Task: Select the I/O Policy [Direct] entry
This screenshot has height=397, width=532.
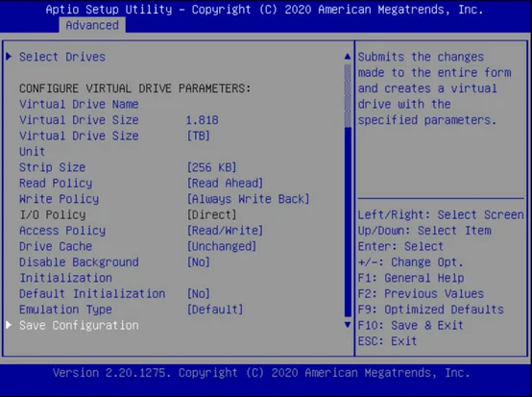Action: tap(127, 214)
